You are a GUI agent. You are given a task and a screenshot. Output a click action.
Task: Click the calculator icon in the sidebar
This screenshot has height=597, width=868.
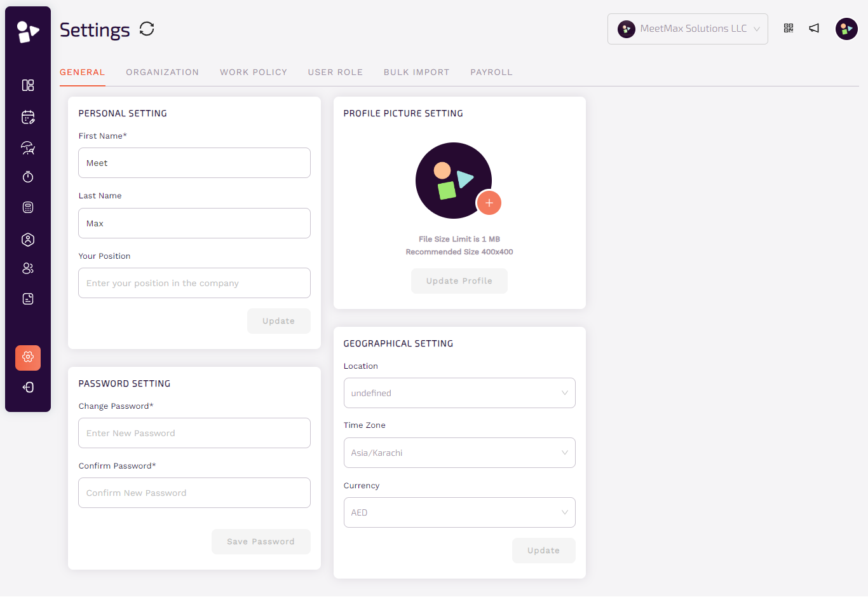click(28, 207)
